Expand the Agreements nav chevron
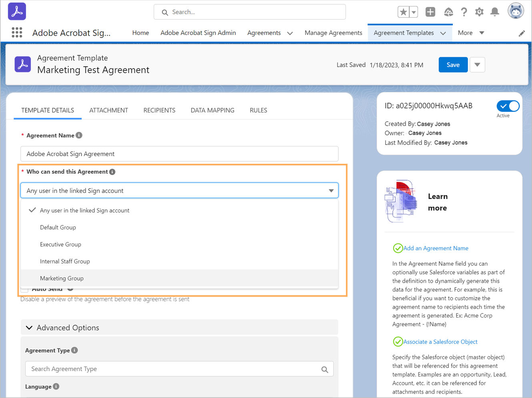Viewport: 532px width, 398px height. (290, 33)
